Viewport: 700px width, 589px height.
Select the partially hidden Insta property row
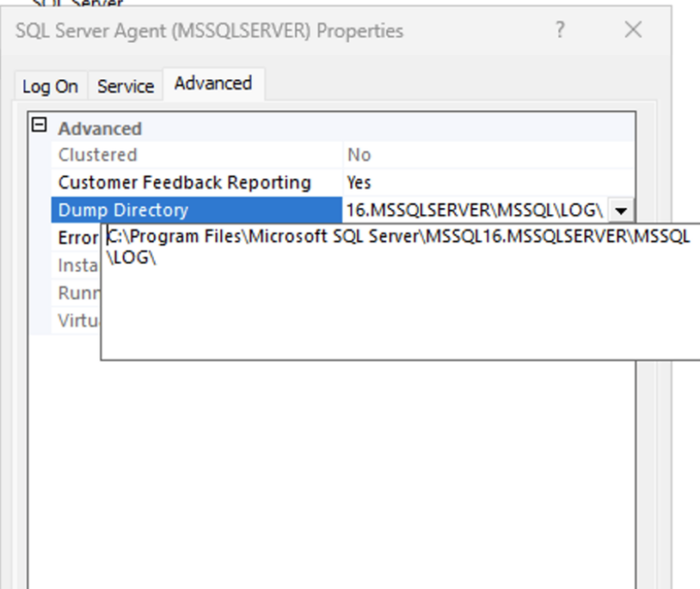click(x=77, y=265)
